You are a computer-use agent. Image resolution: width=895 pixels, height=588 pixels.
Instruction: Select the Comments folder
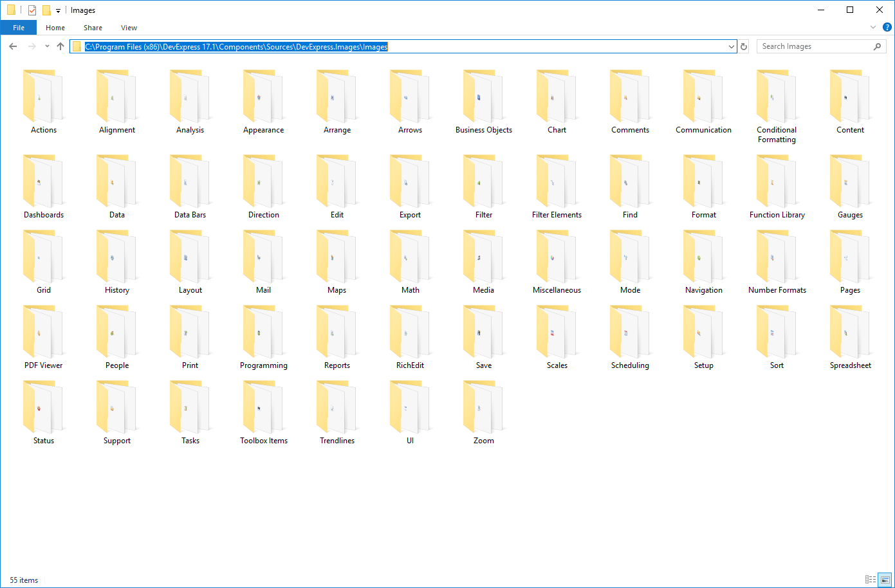[631, 103]
